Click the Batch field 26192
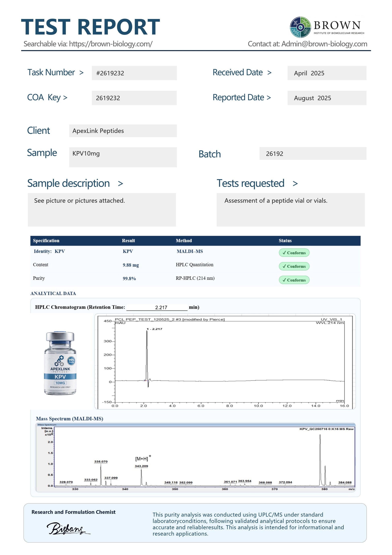The width and height of the screenshot is (392, 555). coord(313,153)
